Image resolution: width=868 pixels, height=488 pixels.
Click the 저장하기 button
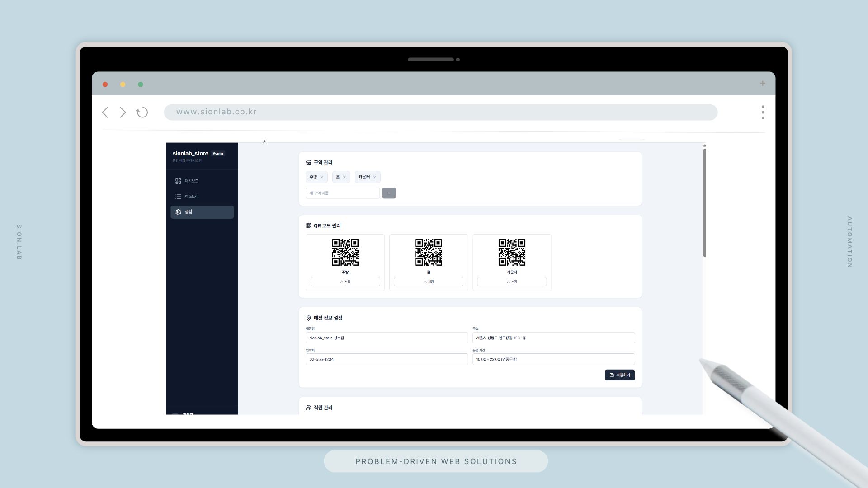click(619, 375)
